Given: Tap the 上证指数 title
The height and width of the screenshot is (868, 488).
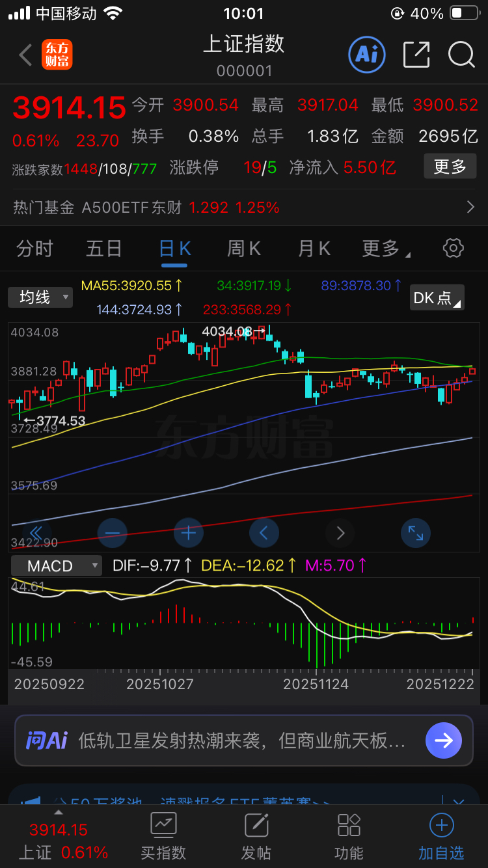Looking at the screenshot, I should 244,44.
